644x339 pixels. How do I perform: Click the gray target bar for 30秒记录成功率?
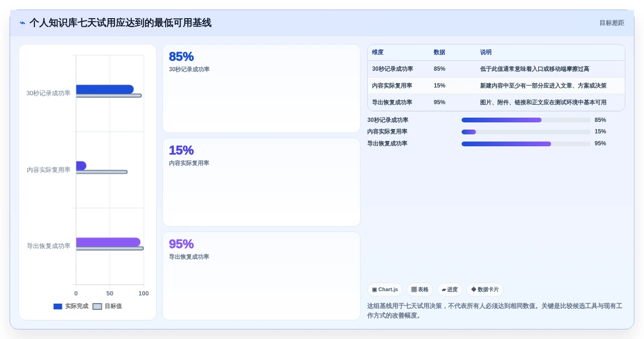coord(109,96)
